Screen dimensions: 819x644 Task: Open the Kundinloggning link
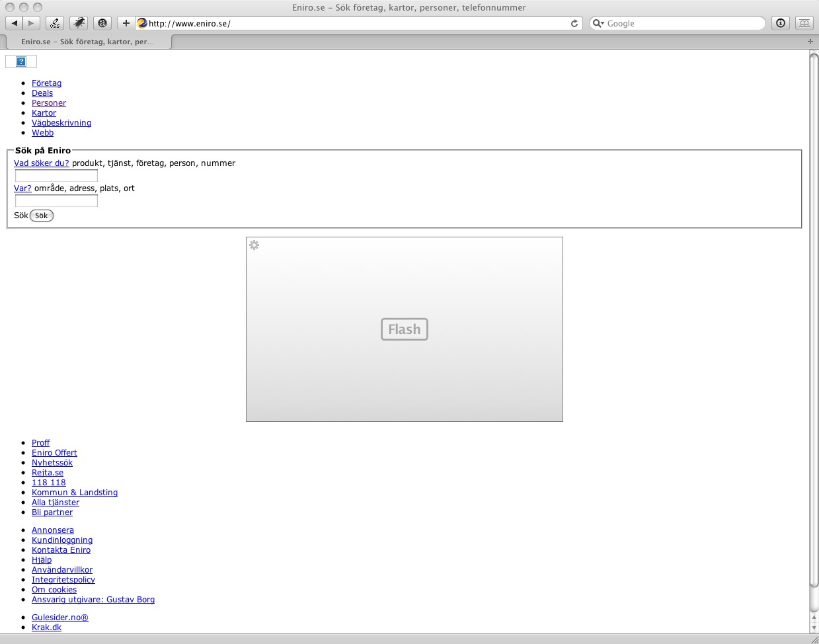pos(62,540)
